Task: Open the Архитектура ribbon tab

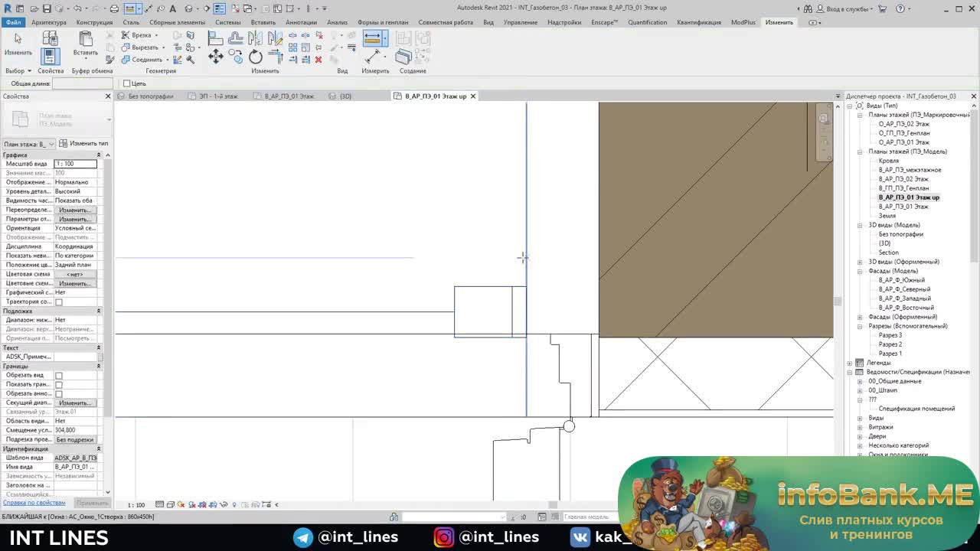Action: click(x=49, y=22)
